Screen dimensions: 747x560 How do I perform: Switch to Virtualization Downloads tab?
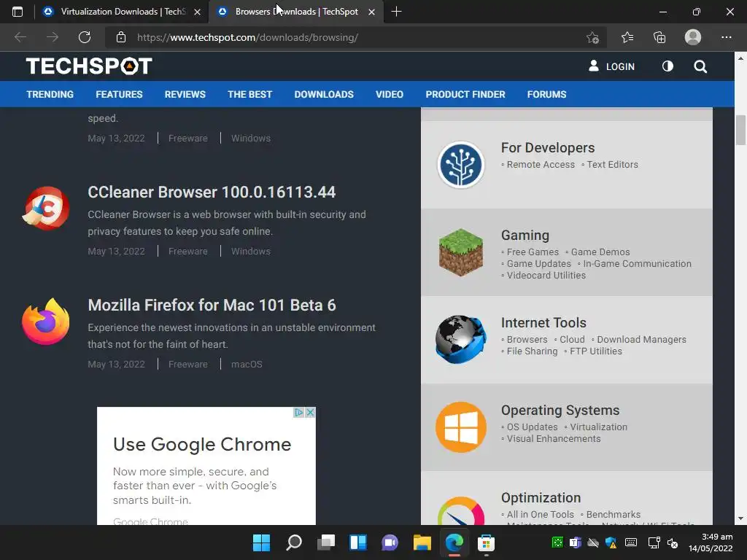[x=122, y=12]
